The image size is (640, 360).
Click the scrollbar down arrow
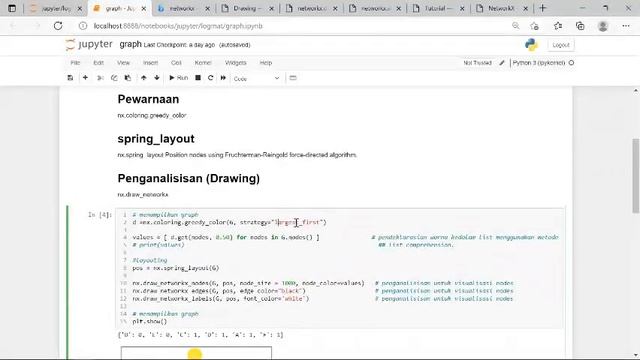tap(636, 356)
